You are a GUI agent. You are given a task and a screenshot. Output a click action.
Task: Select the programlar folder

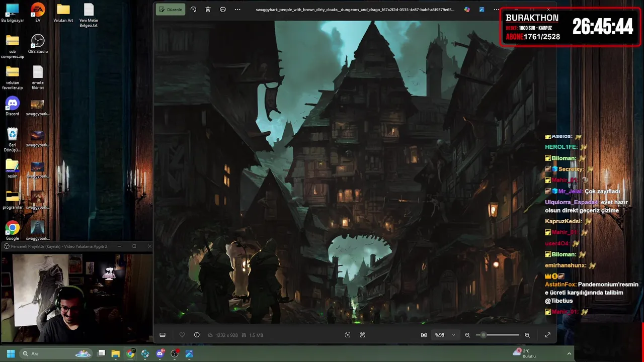tap(13, 200)
